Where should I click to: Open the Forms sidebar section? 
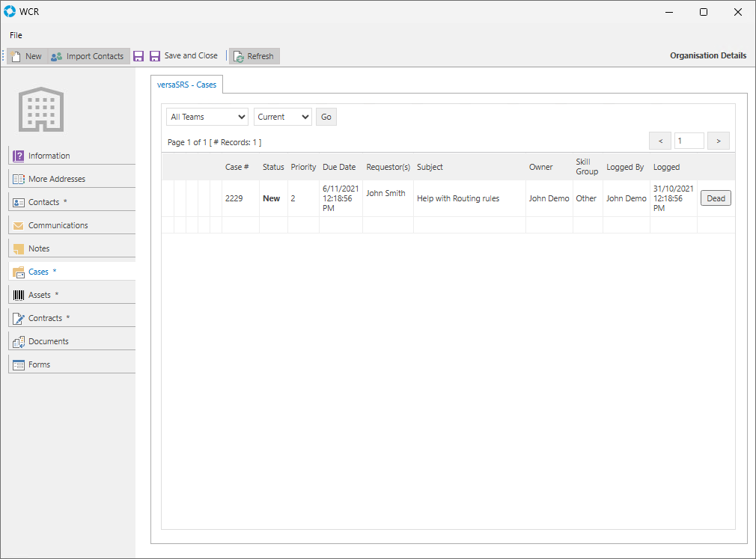(39, 364)
